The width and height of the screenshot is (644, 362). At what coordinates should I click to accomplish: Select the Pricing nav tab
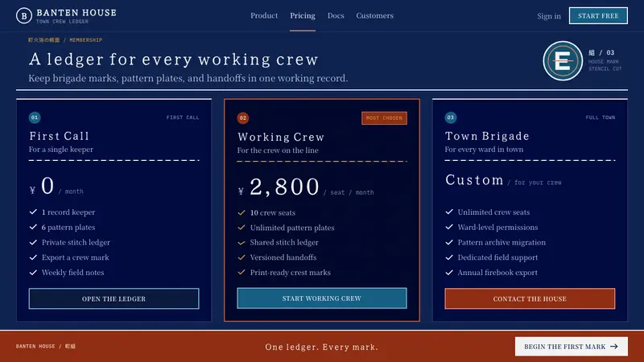(303, 15)
